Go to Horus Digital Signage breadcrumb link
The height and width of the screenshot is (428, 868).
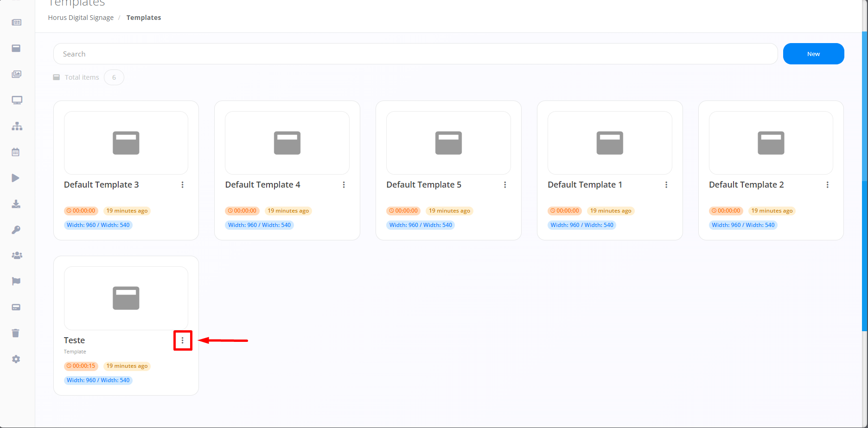[81, 18]
